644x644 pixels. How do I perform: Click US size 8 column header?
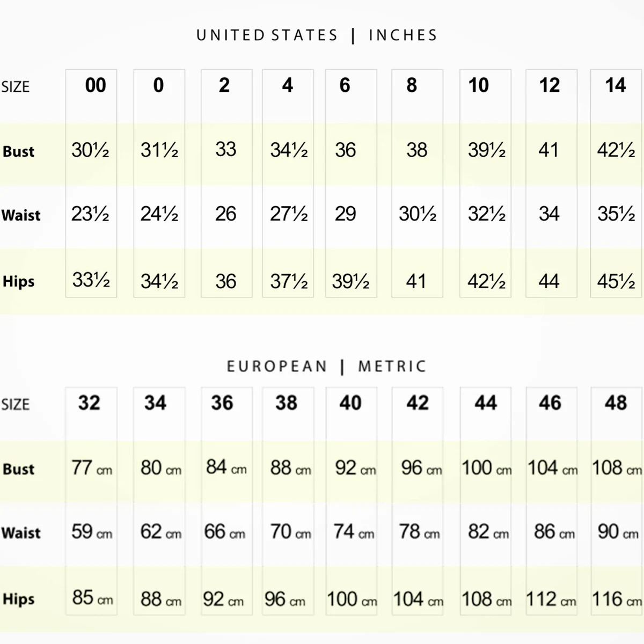[x=412, y=85]
